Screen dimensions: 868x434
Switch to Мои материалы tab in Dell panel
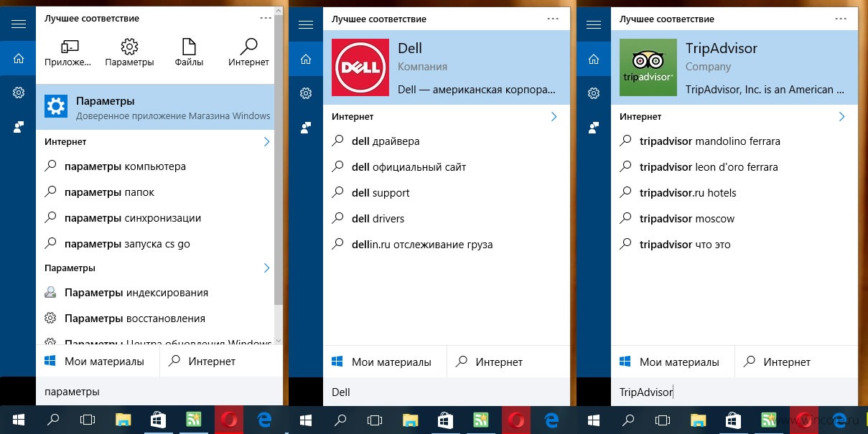(x=385, y=362)
